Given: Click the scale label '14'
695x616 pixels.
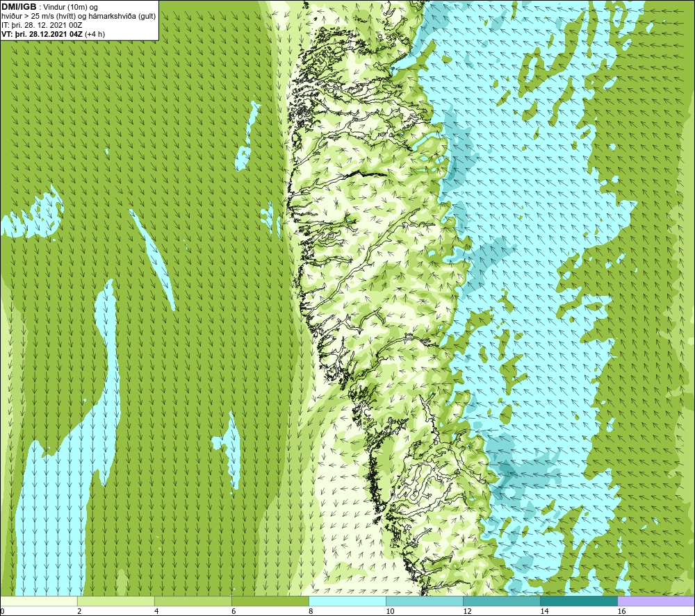Looking at the screenshot, I should 544,611.
